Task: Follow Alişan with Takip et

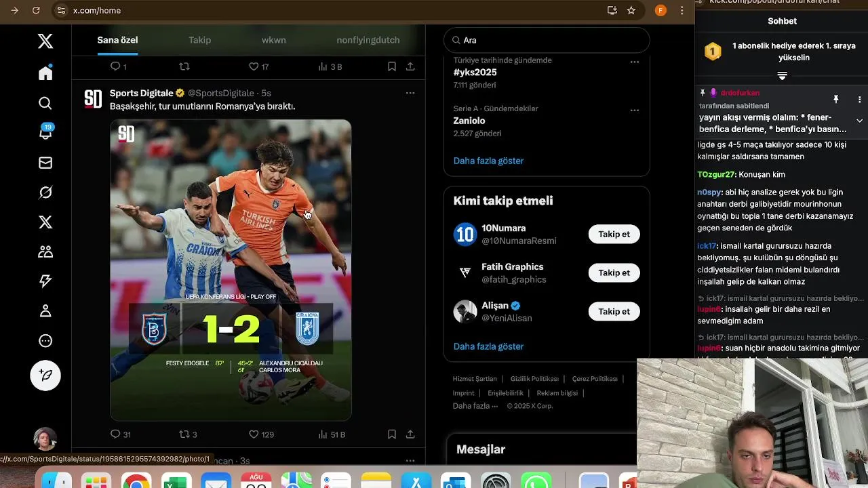Action: 614,312
